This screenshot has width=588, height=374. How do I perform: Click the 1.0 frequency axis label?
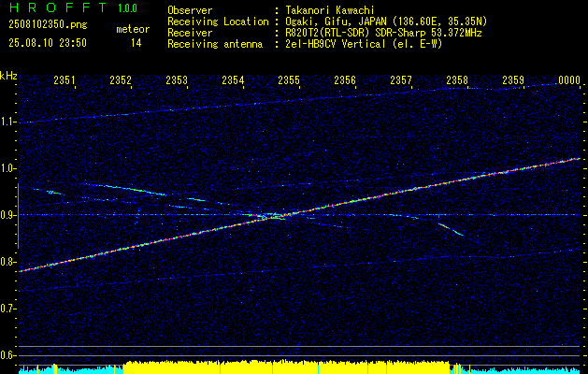point(7,168)
